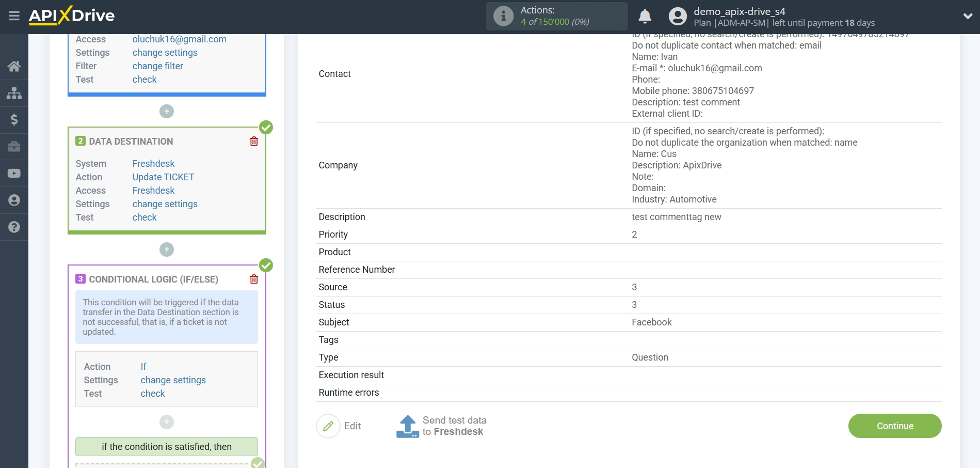The image size is (980, 468).
Task: Open the connections sitemap sidebar icon
Action: [14, 93]
